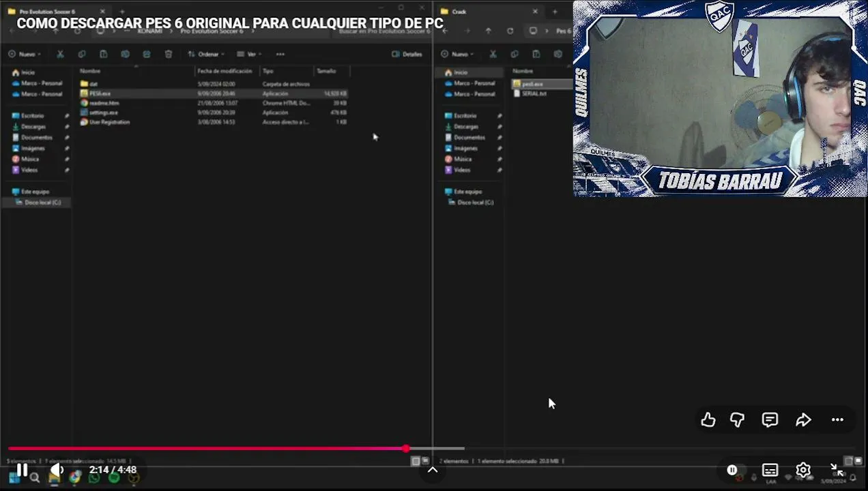Select the settings.exe file
Image resolution: width=868 pixels, height=491 pixels.
[213, 113]
